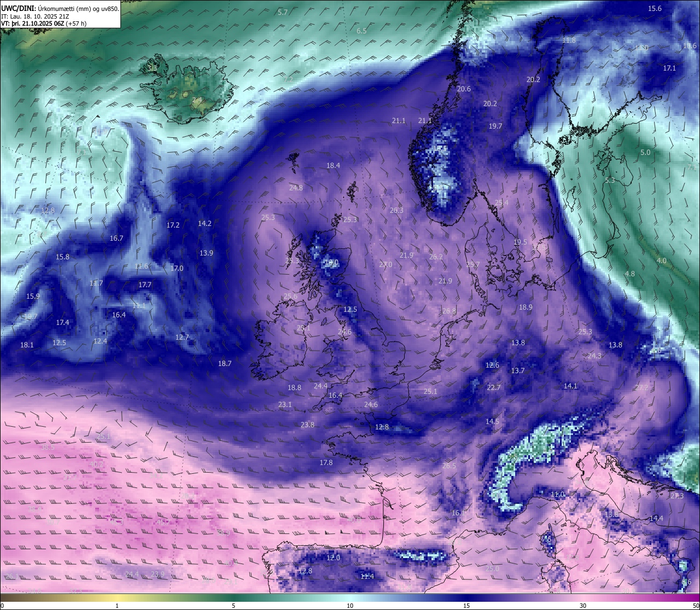Screen dimensions: 700x610
Task: Select the 13.7 value on the map
Action: pyautogui.click(x=518, y=370)
